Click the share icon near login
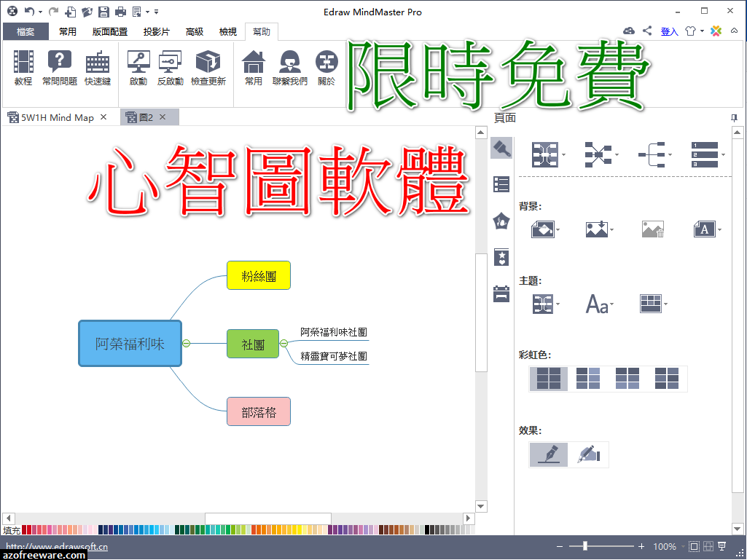This screenshot has height=560, width=747. pos(647,31)
